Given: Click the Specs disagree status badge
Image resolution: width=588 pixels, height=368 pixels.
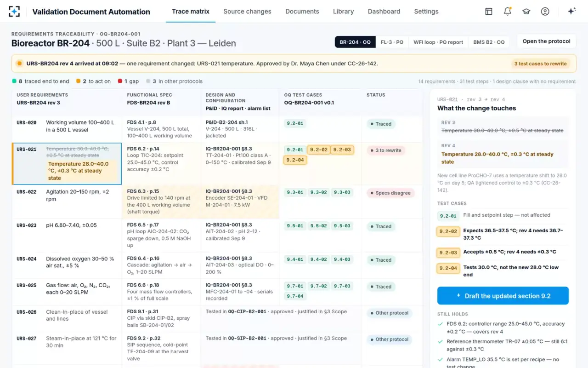Looking at the screenshot, I should click(x=390, y=193).
